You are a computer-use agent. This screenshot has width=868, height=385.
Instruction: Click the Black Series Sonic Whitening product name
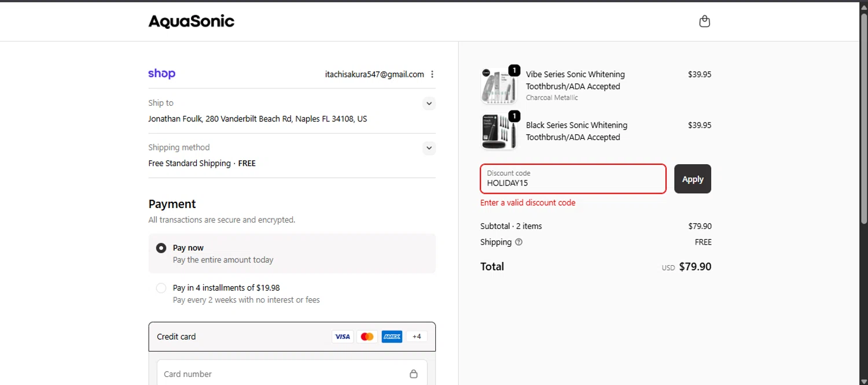[576, 131]
